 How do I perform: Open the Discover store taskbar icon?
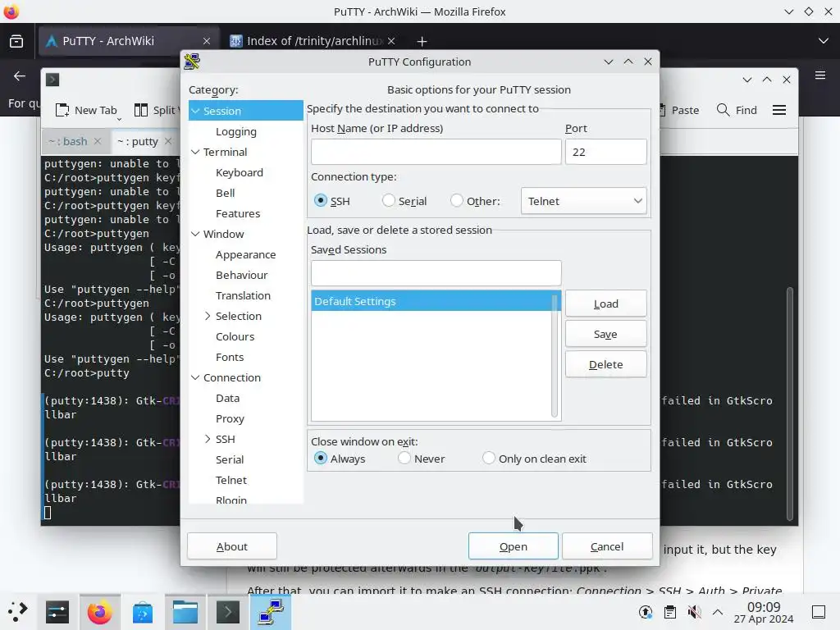[x=143, y=612]
